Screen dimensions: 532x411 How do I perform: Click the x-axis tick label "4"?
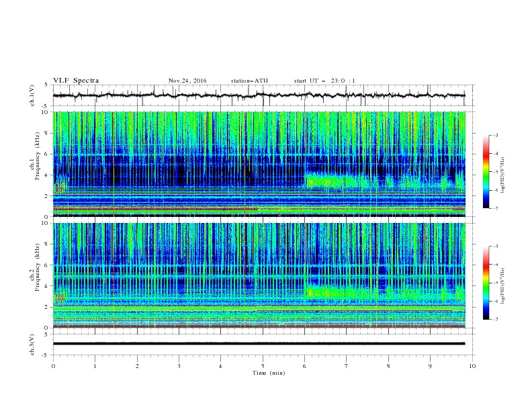221,366
